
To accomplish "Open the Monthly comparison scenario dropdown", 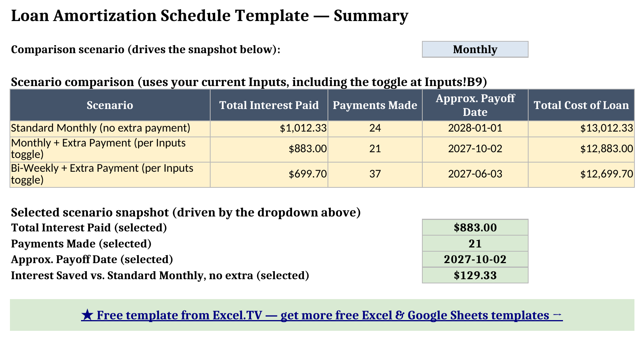I will tap(475, 49).
